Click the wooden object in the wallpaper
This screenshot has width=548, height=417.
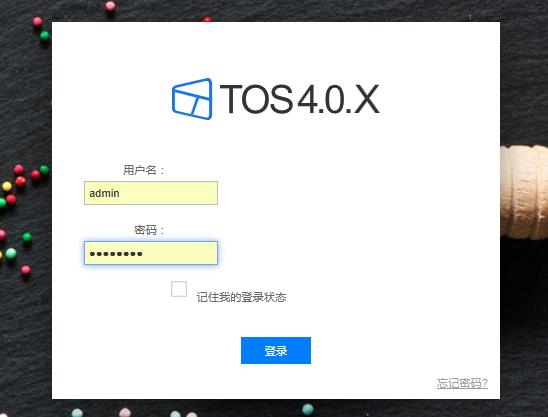[x=524, y=192]
